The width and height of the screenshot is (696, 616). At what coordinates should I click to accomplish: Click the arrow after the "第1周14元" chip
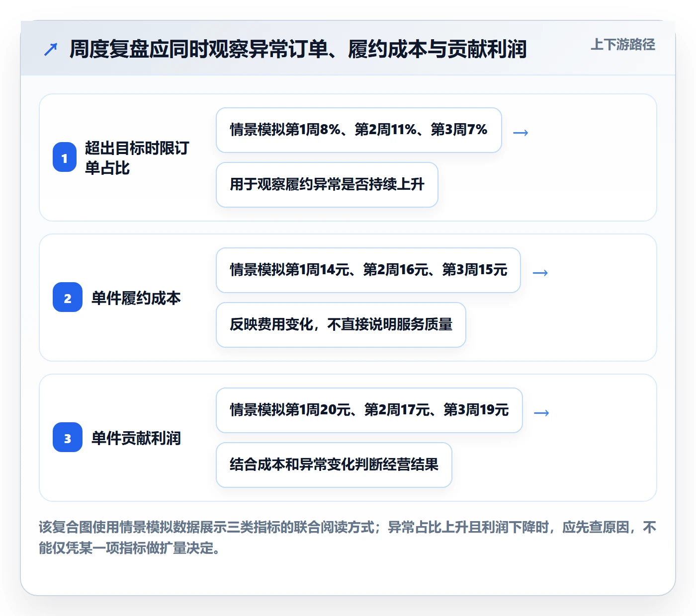point(540,273)
